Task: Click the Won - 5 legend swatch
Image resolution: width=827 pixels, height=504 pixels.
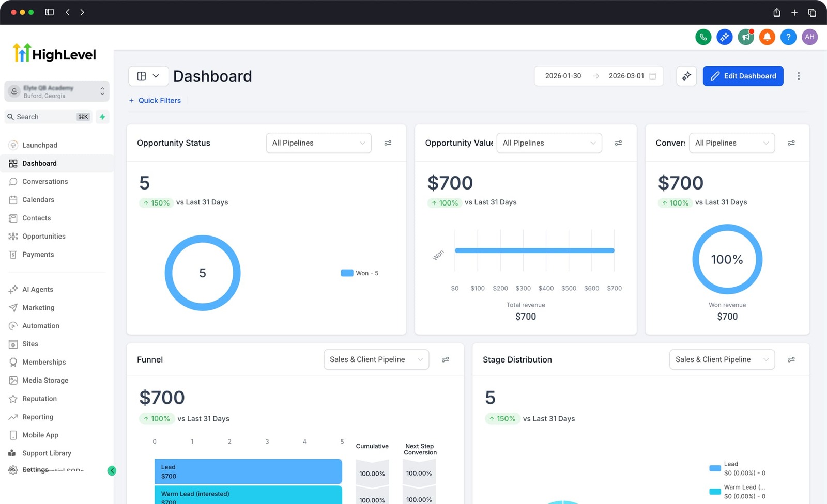Action: pos(347,273)
